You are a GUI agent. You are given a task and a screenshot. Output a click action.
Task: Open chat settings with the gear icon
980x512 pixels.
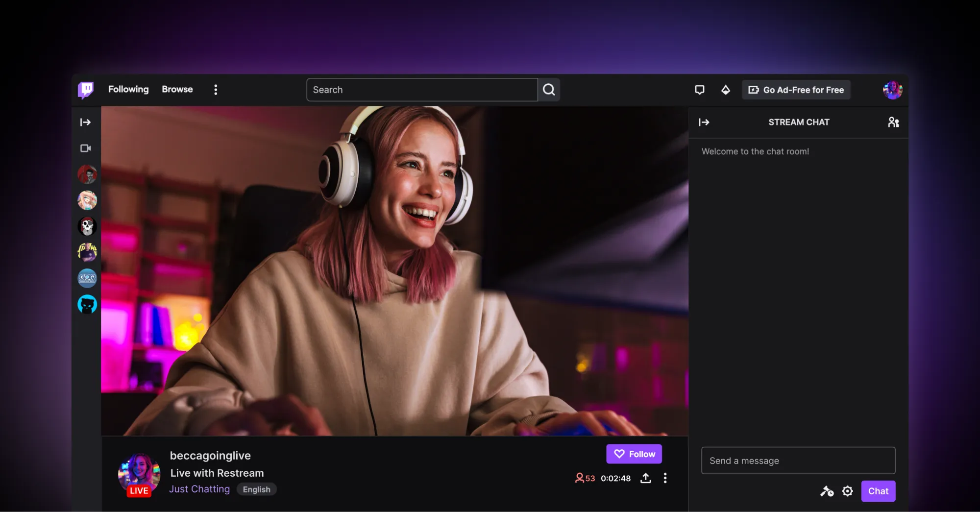click(x=847, y=491)
